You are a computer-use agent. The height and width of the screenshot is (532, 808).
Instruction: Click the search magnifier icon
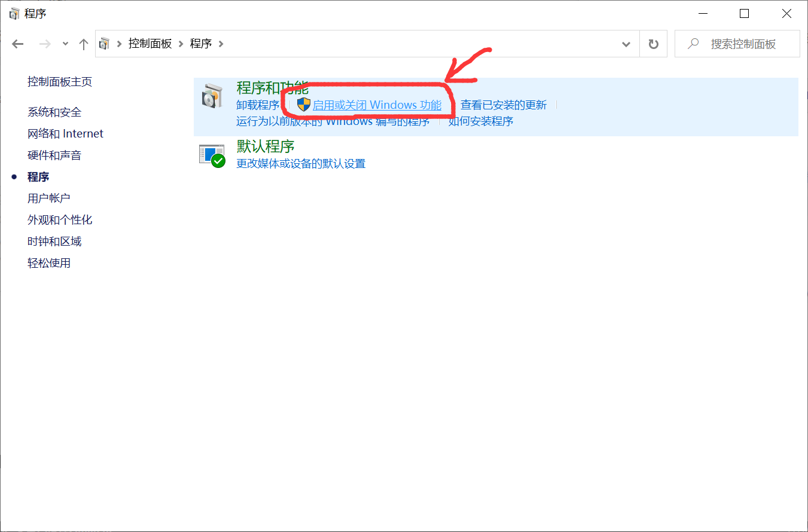(693, 44)
